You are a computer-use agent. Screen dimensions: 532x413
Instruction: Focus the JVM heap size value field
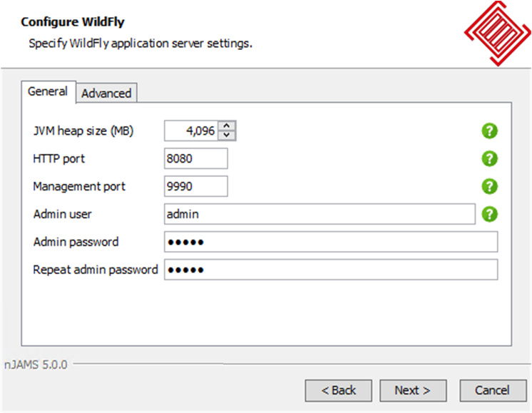pyautogui.click(x=191, y=131)
